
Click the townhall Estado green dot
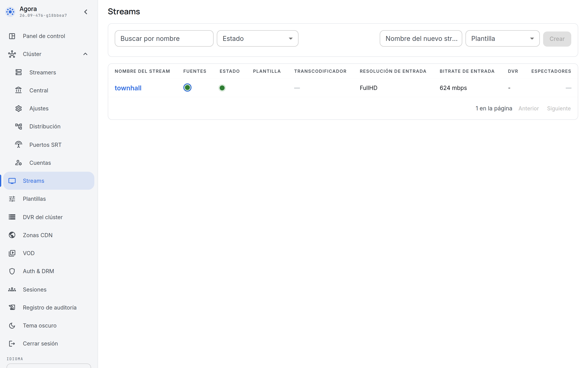(x=222, y=88)
